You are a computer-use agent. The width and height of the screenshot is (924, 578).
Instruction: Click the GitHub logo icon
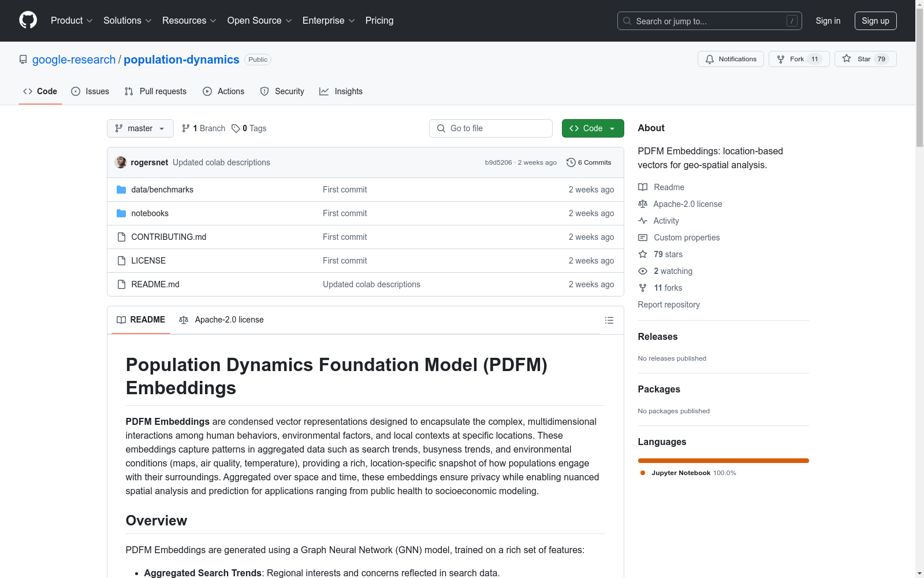click(28, 20)
